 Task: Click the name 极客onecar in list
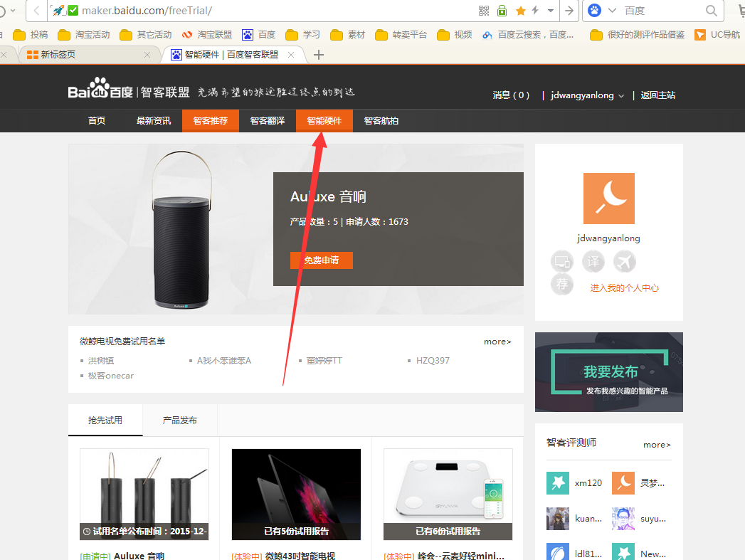click(x=111, y=376)
